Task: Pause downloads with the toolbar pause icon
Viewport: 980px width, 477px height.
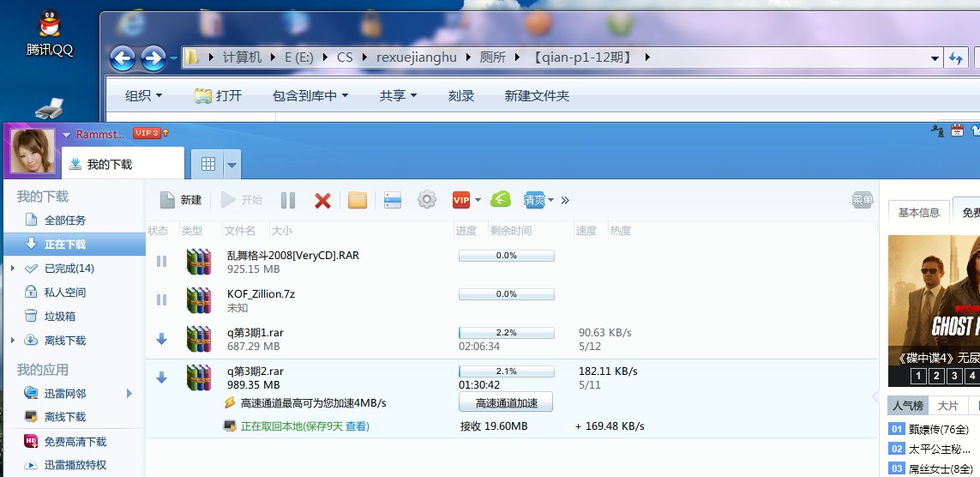Action: [x=288, y=200]
